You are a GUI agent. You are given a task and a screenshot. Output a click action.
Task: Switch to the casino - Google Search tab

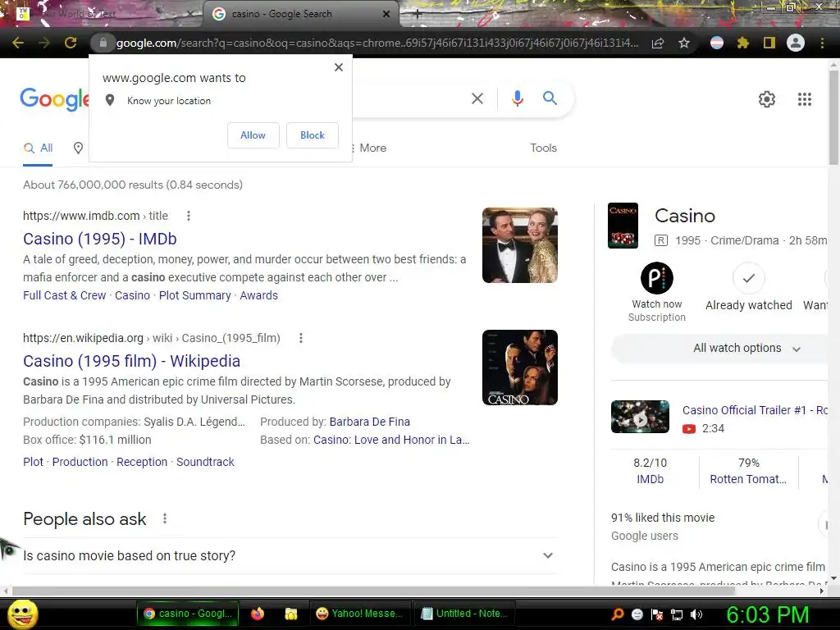coord(300,15)
